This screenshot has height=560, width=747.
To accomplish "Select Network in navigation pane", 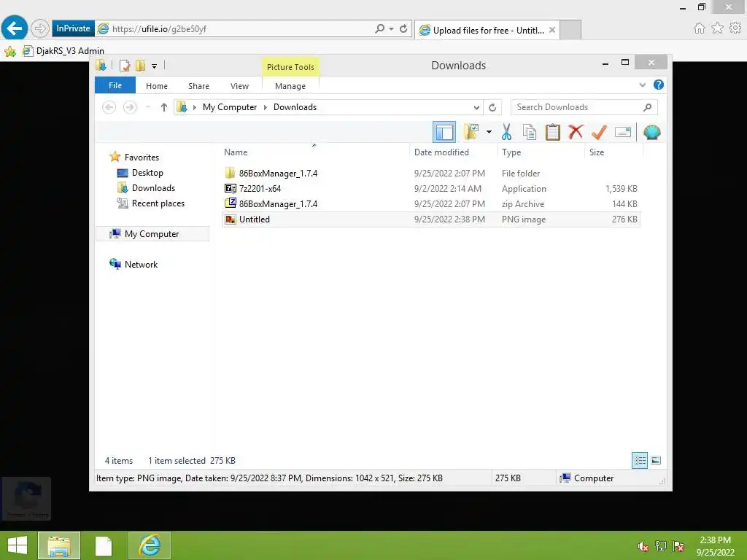I will pos(141,264).
